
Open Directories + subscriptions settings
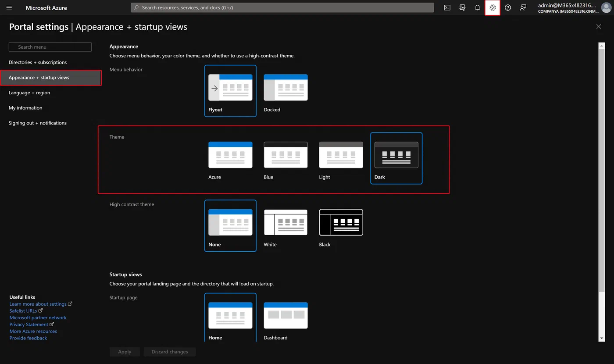(38, 62)
